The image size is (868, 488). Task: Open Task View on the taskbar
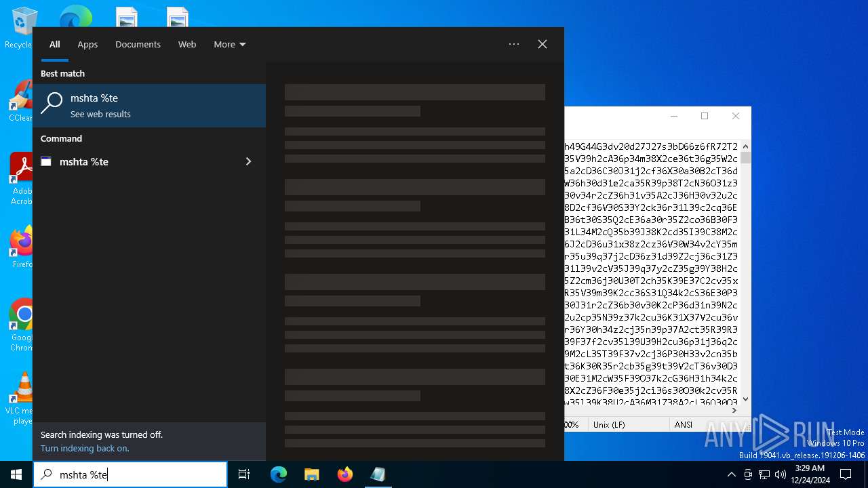(x=244, y=474)
